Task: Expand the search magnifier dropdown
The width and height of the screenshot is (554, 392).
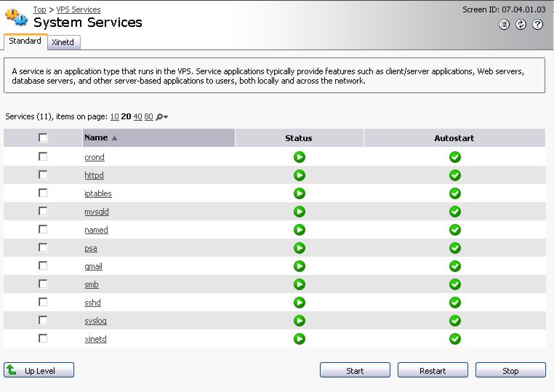Action: click(x=162, y=117)
